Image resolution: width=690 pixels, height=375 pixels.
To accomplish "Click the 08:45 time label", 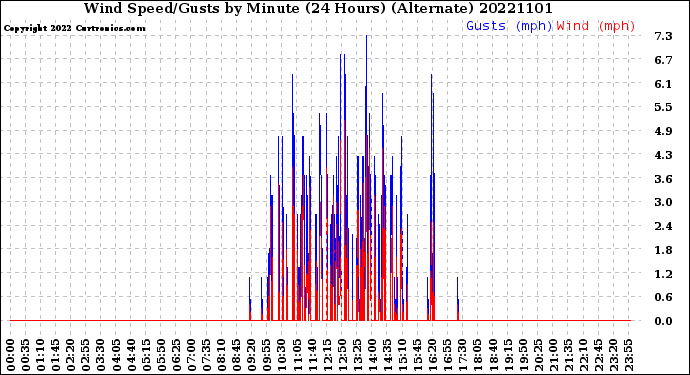I will pyautogui.click(x=237, y=355).
